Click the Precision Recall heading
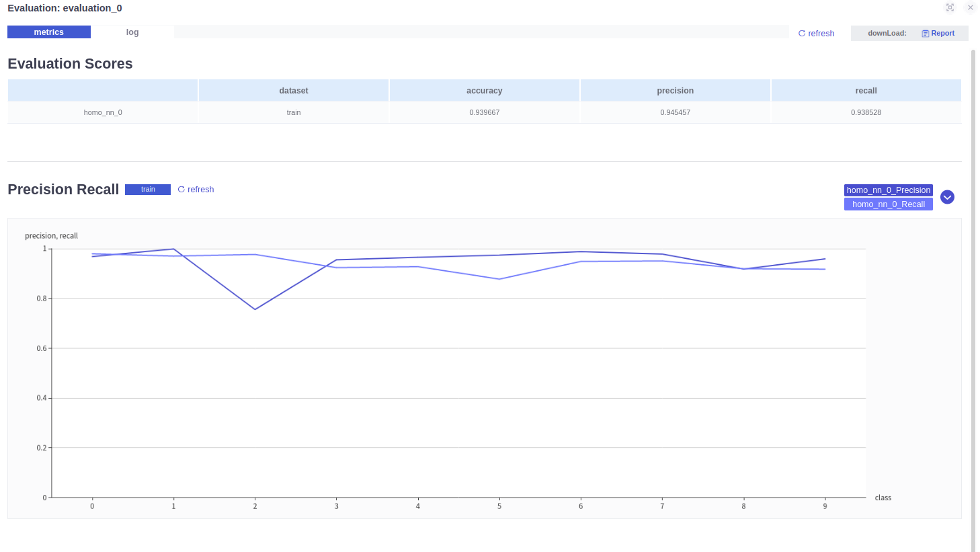 pos(63,190)
